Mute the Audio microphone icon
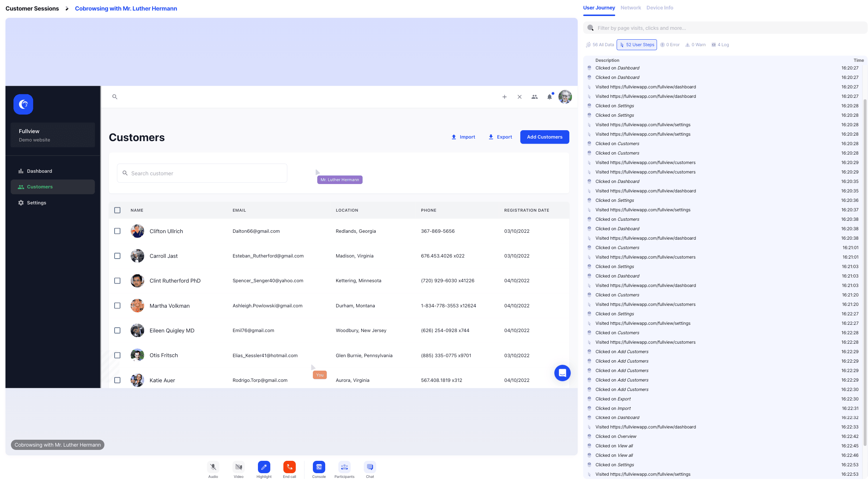The width and height of the screenshot is (868, 483). [213, 467]
